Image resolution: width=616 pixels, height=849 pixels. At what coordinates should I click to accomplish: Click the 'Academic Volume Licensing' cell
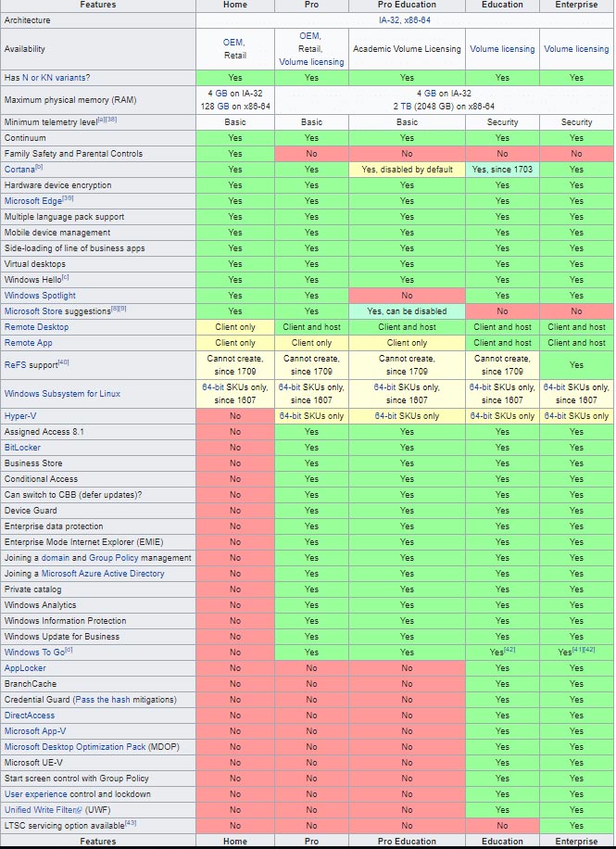click(x=407, y=49)
